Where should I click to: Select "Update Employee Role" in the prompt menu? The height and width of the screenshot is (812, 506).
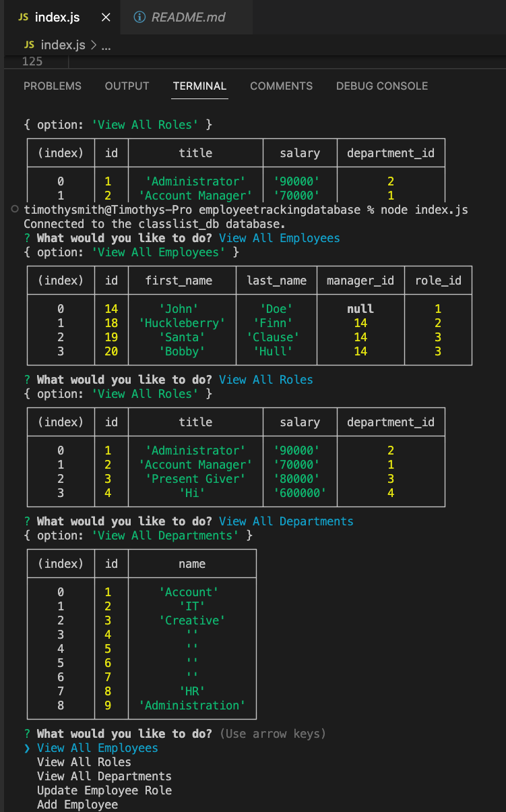(104, 790)
